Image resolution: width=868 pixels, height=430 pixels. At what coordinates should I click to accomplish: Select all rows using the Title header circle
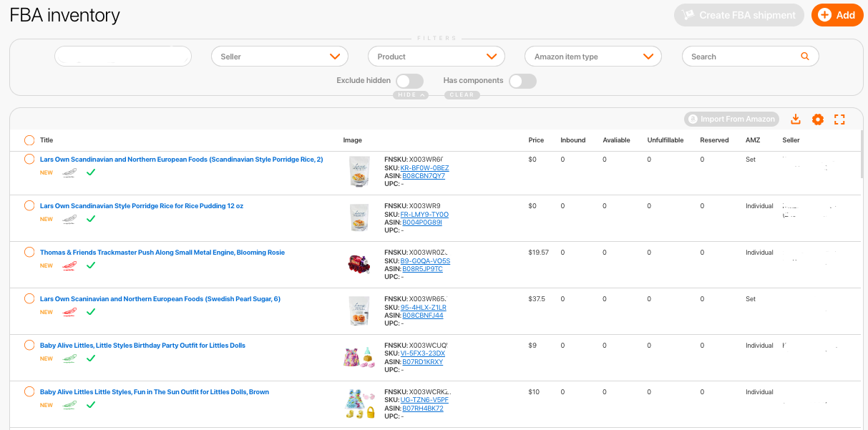29,140
